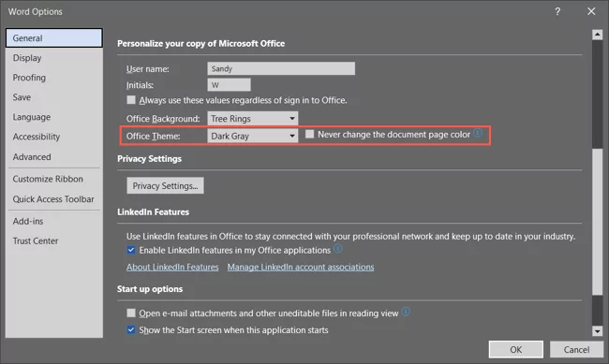Dismiss the dialog with Cancel
This screenshot has height=364, width=609.
[576, 350]
